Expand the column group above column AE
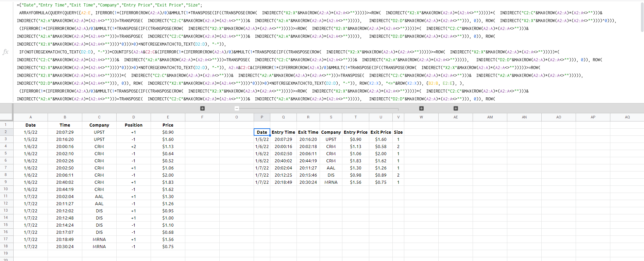The image size is (644, 261). [x=456, y=108]
